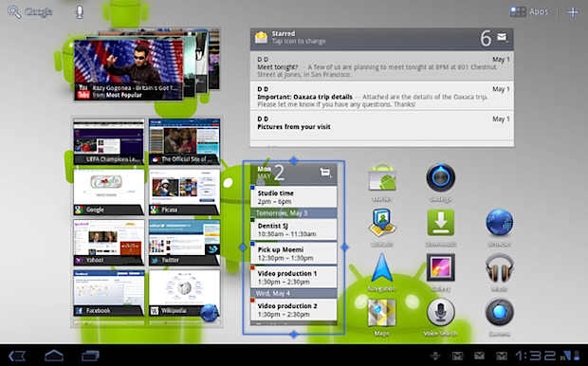Tap the plus icon to customize home screen
This screenshot has width=588, height=366.
pos(573,12)
